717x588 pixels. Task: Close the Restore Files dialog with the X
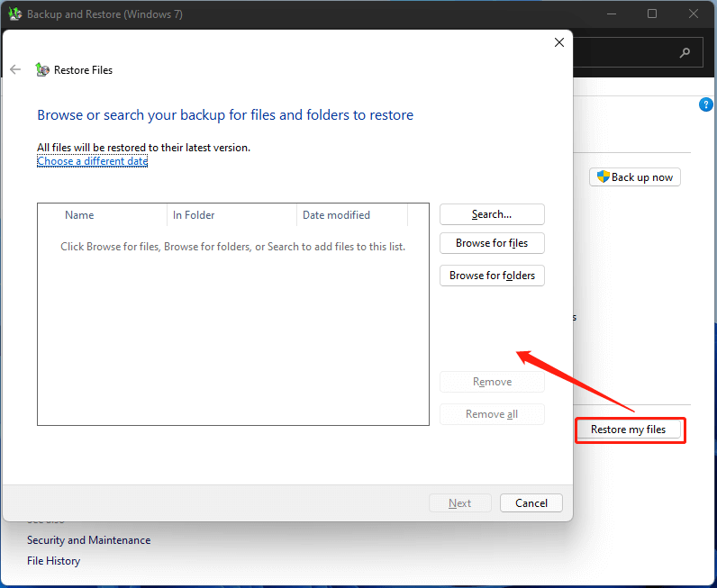[558, 42]
